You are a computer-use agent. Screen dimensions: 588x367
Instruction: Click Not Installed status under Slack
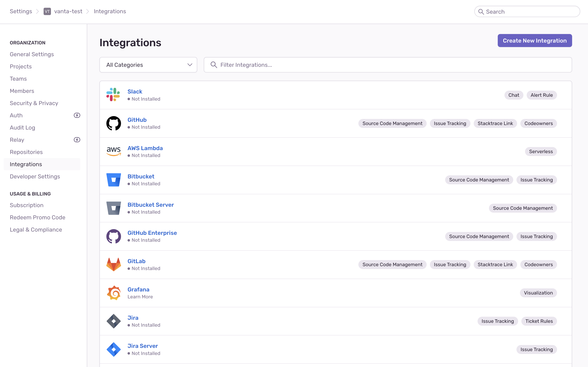144,99
